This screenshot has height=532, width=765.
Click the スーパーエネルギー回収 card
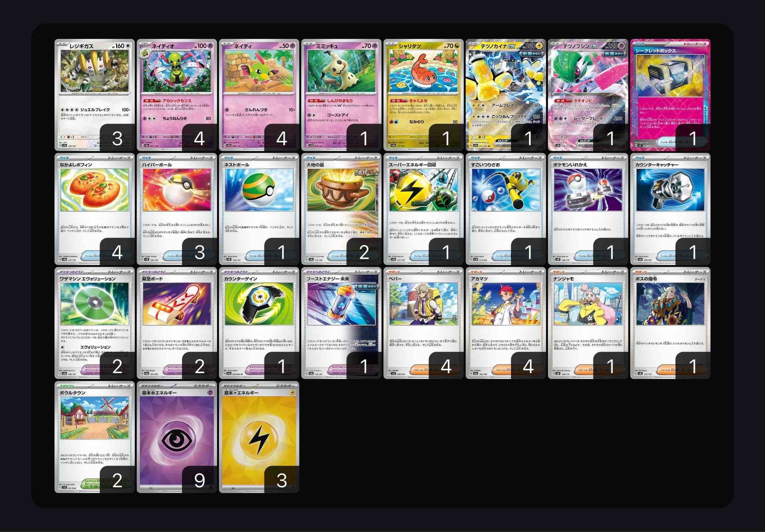tap(423, 209)
